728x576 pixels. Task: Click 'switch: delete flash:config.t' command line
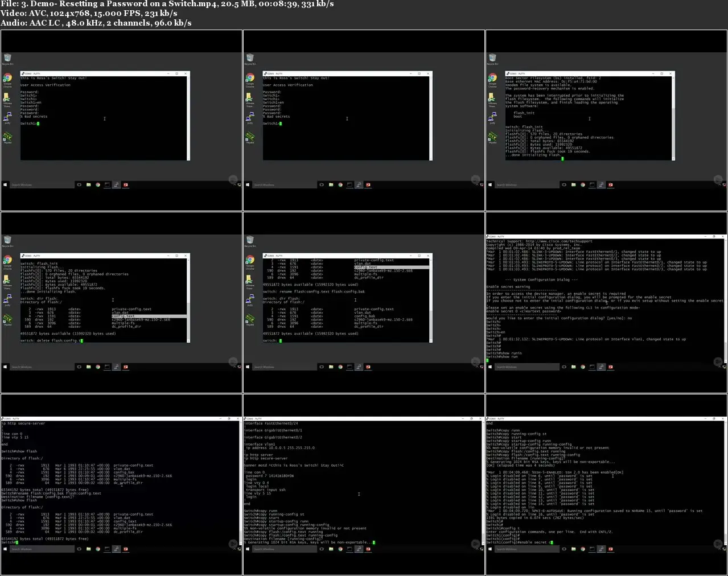coord(51,340)
